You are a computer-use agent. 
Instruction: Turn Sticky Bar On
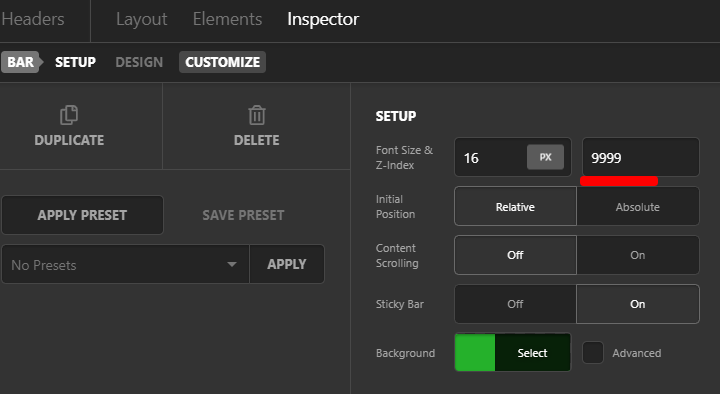638,304
